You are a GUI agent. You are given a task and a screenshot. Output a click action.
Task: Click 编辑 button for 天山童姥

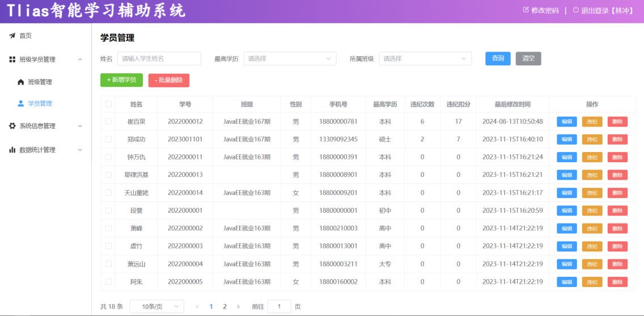pyautogui.click(x=567, y=193)
